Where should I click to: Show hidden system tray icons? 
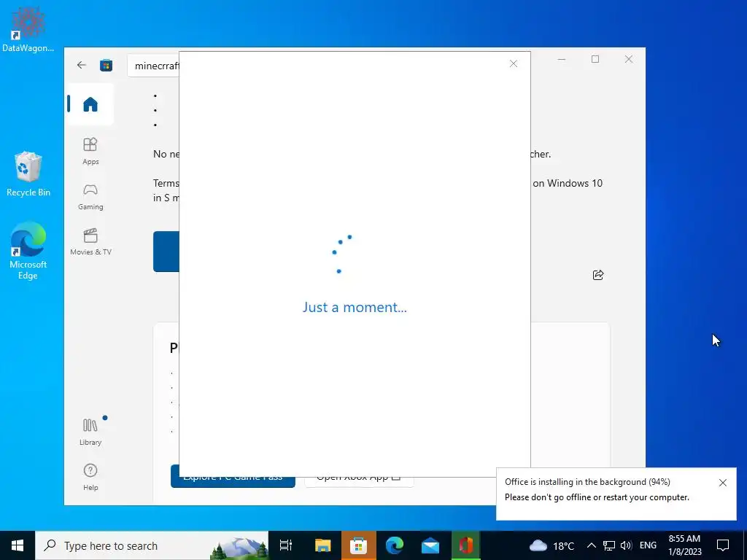point(591,545)
